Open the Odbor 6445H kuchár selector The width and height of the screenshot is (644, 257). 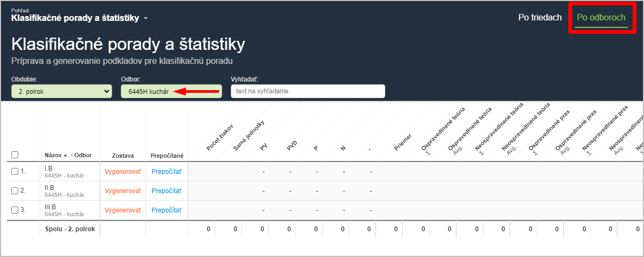coord(171,91)
